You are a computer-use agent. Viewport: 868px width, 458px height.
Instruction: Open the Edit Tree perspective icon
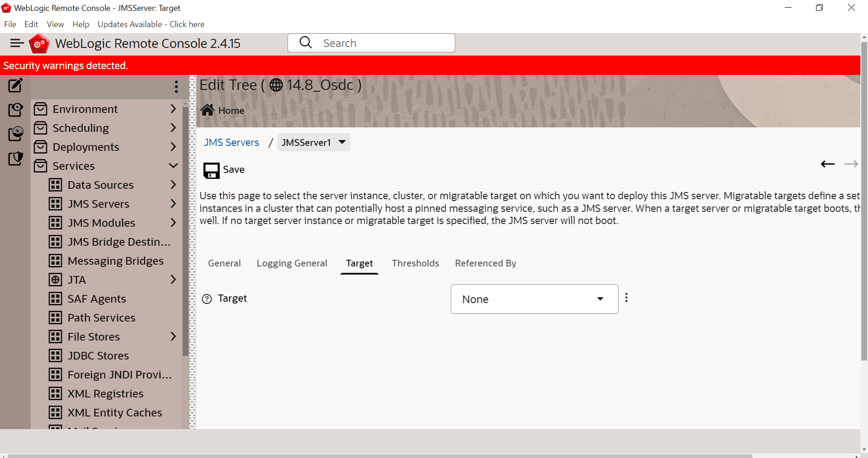tap(15, 85)
